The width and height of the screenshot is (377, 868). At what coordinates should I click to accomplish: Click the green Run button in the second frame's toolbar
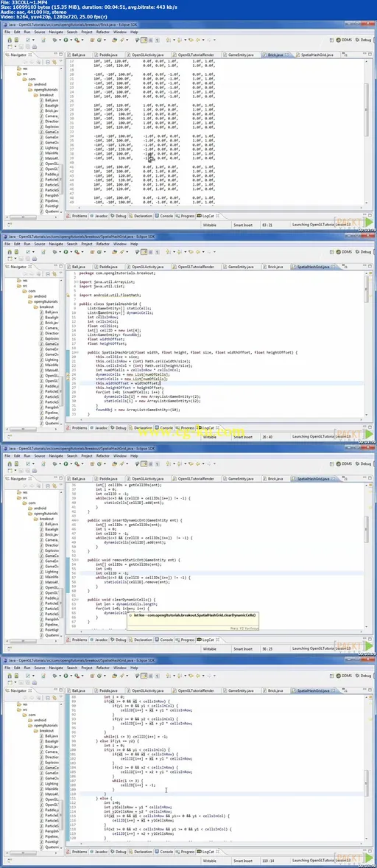[66, 251]
